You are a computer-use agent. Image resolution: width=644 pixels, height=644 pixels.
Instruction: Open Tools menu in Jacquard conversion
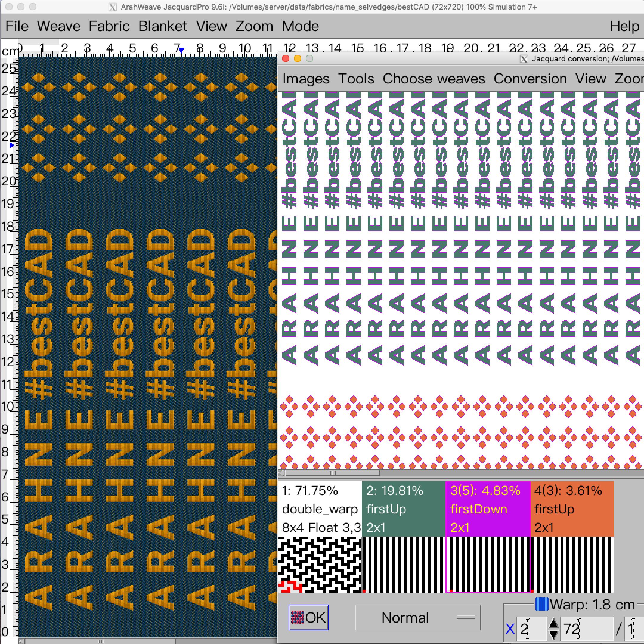[356, 79]
